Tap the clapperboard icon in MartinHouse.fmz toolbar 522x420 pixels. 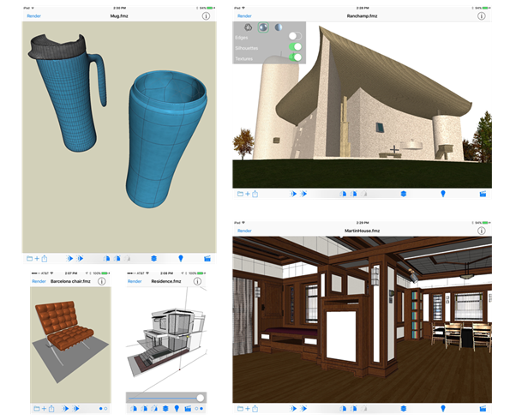click(x=483, y=408)
